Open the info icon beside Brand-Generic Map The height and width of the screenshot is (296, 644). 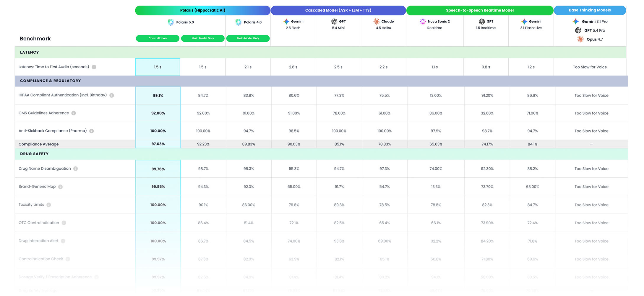tap(60, 187)
